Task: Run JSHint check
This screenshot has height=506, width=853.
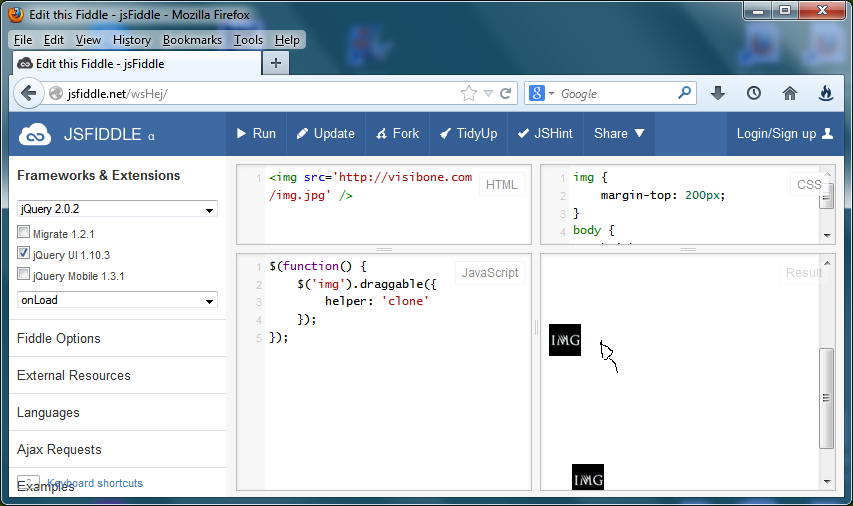Action: [x=545, y=134]
